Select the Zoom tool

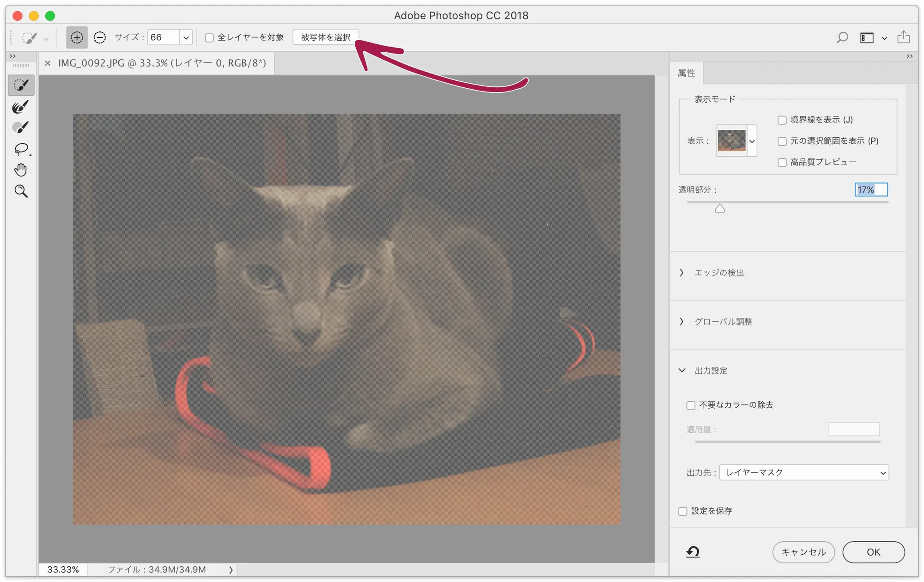(21, 191)
